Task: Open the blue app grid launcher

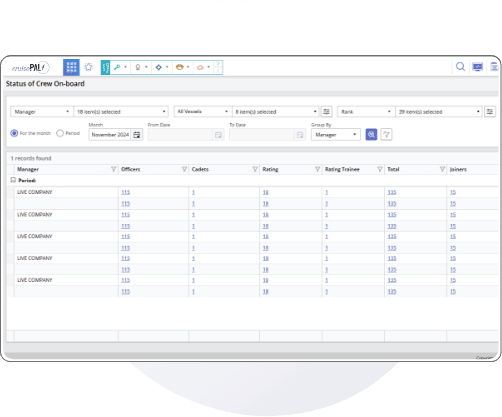Action: tap(71, 67)
